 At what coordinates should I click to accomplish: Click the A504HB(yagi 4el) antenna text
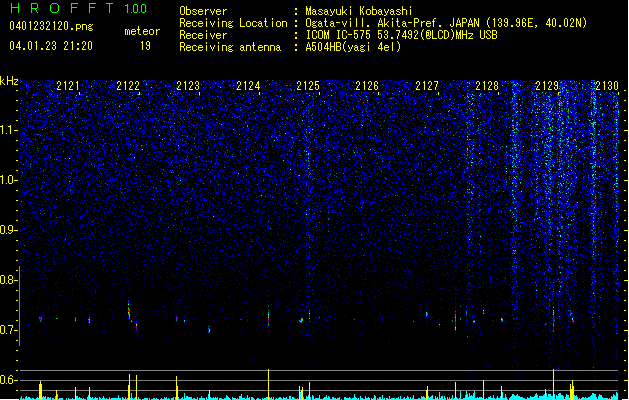pyautogui.click(x=353, y=47)
